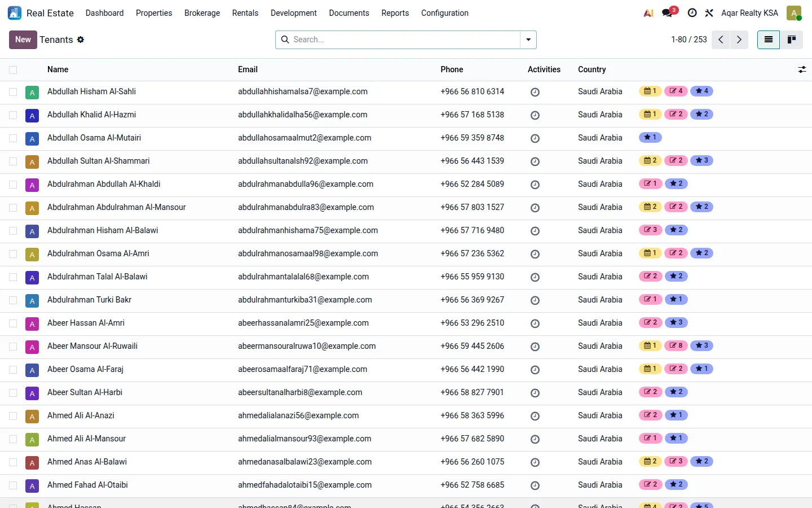812x508 pixels.
Task: Open the Brokerage menu
Action: (202, 13)
